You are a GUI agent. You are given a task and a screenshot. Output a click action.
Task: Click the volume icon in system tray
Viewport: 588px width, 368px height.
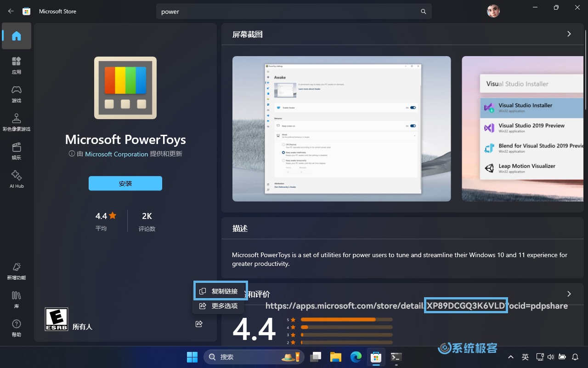click(x=551, y=357)
